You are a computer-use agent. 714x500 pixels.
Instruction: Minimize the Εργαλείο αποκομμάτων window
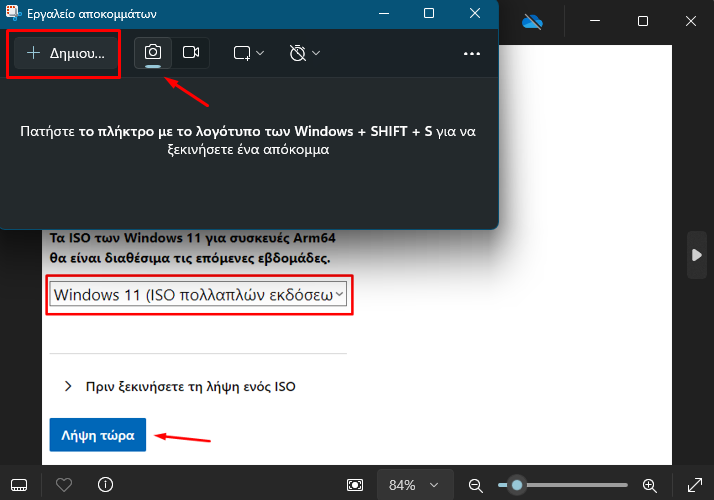tap(384, 14)
